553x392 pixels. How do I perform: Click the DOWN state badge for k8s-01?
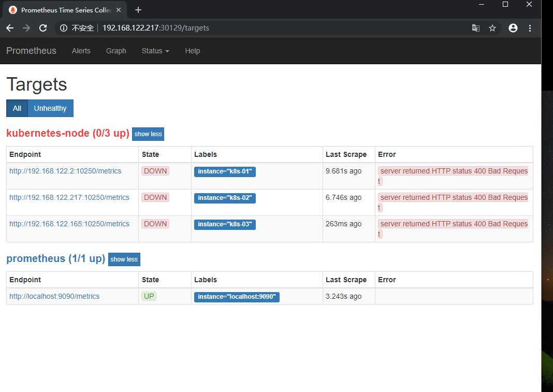pyautogui.click(x=155, y=171)
